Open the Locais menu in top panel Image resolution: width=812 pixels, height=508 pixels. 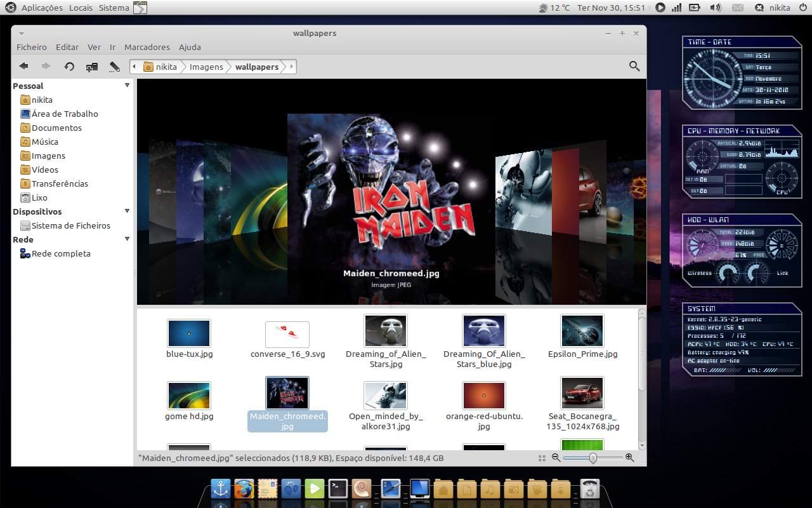tap(81, 8)
